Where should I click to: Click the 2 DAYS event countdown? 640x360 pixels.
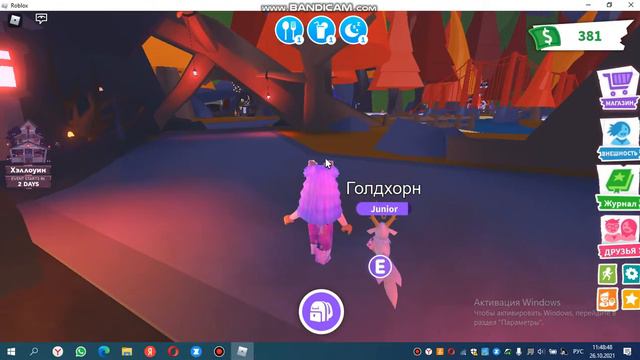(x=28, y=184)
